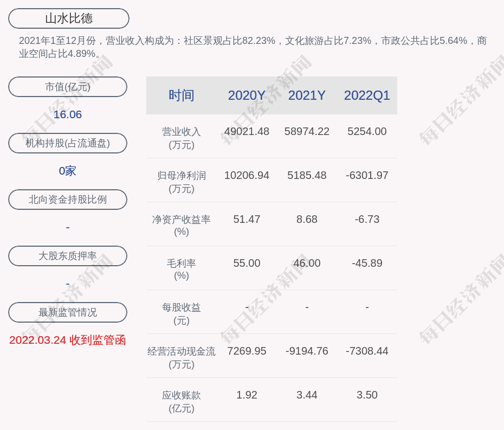Click the 机构持股(占流通盘) label pill
504x430 pixels.
click(68, 143)
